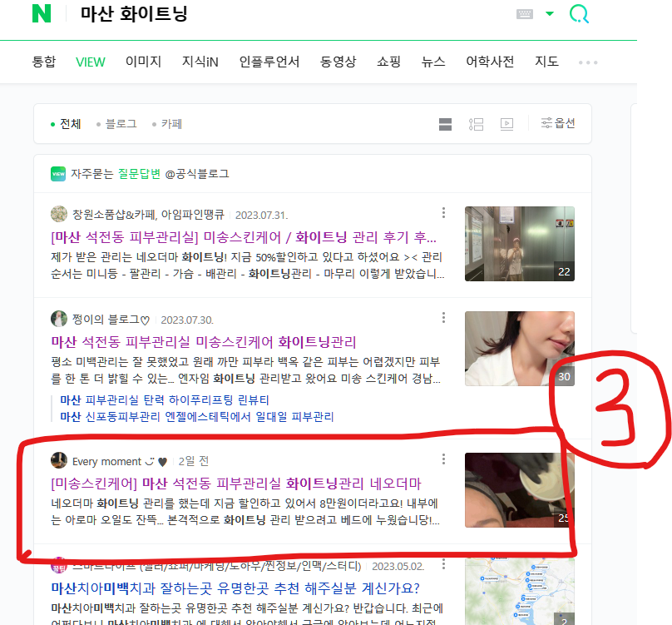
Task: Open the virtual keyboard input tool
Action: 525,13
